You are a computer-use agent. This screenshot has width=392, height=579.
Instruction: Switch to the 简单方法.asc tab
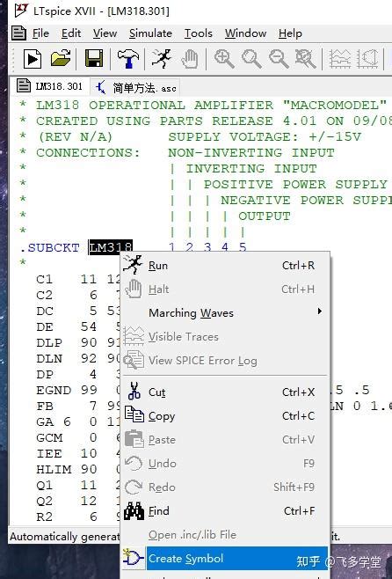pos(135,88)
